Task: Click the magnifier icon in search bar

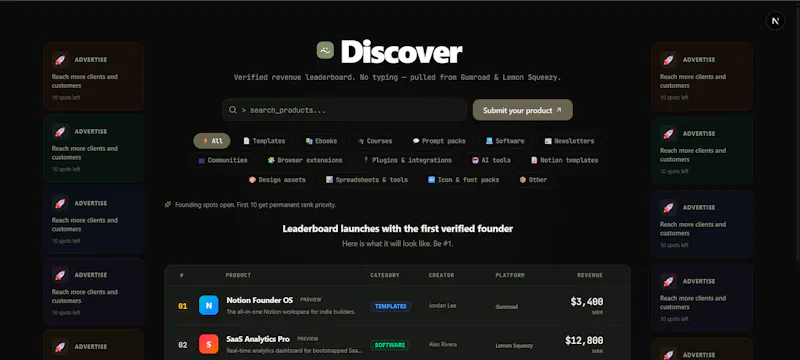Action: point(233,110)
